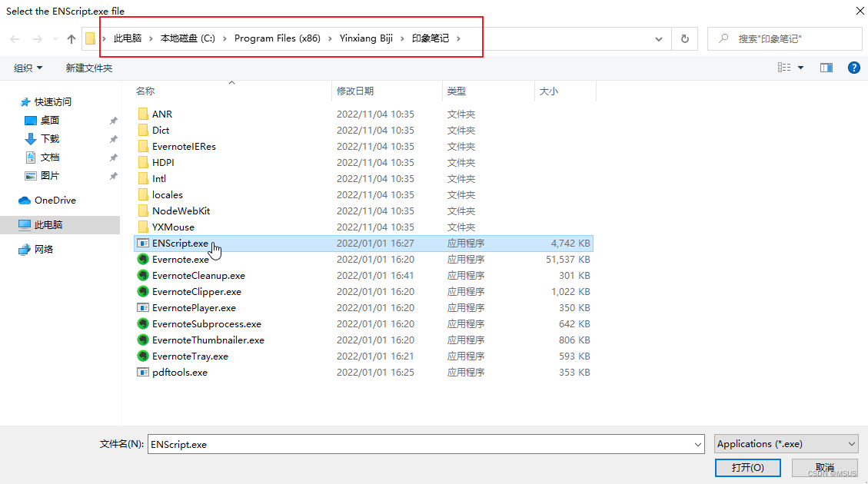Viewport: 868px width, 484px height.
Task: Click the 文件名 text field
Action: pyautogui.click(x=420, y=444)
